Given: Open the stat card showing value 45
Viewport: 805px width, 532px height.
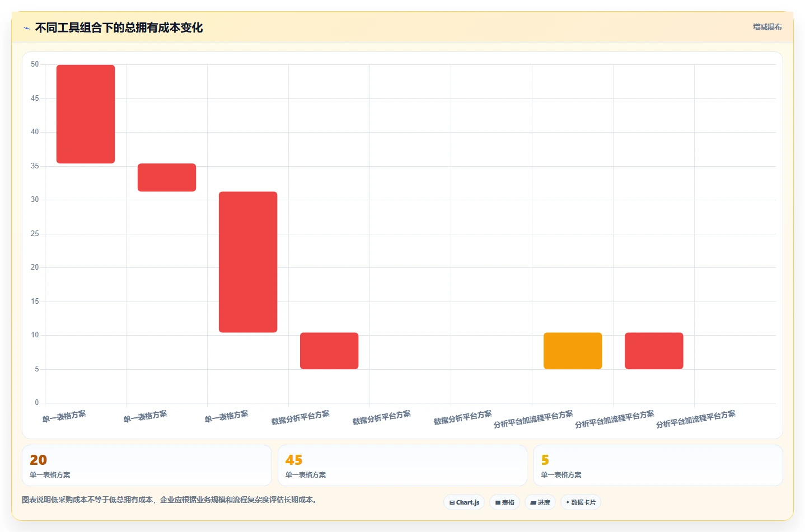Looking at the screenshot, I should (x=402, y=465).
